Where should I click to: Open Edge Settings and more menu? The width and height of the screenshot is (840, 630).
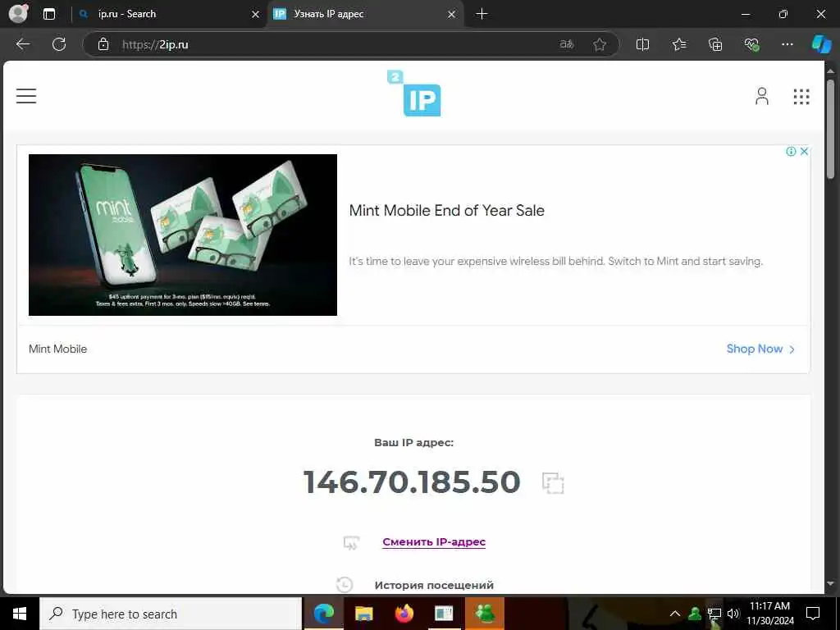[787, 44]
